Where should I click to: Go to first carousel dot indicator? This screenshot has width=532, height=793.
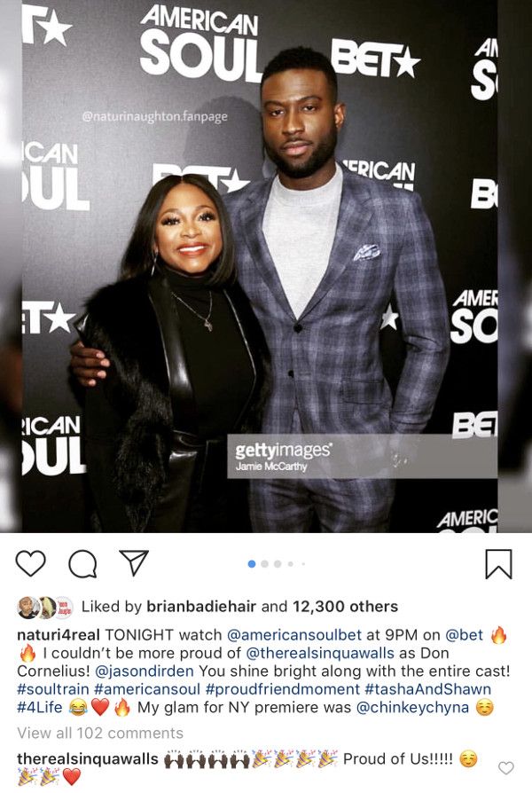(x=252, y=564)
